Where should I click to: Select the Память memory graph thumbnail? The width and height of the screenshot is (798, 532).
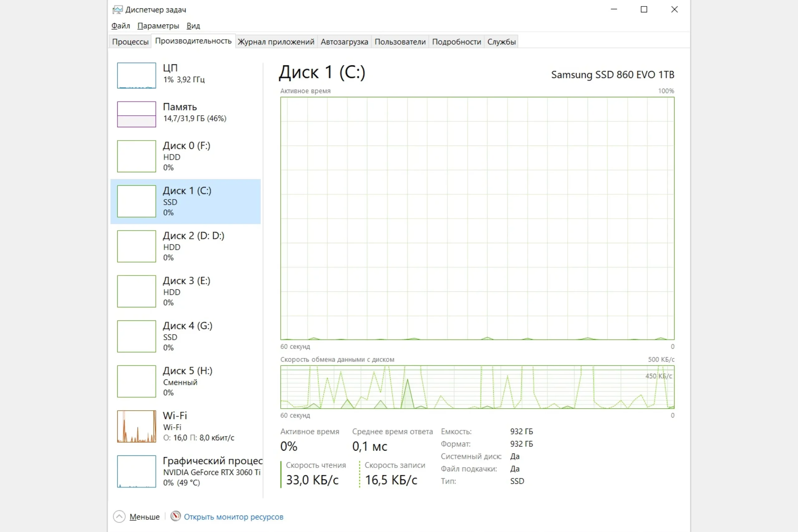pos(137,114)
